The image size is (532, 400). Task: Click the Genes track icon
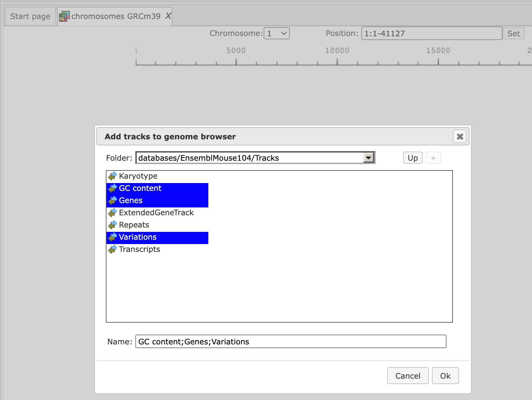coord(112,200)
